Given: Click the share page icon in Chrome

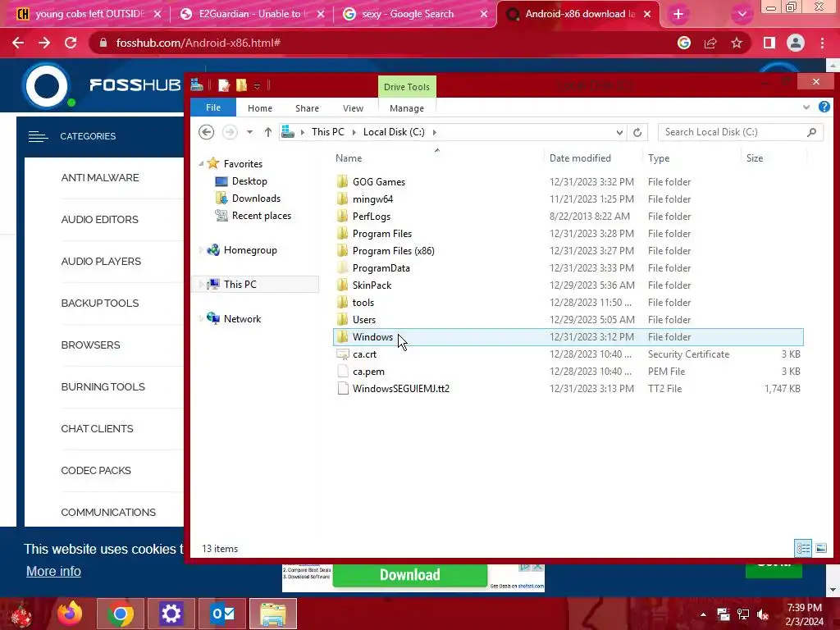Looking at the screenshot, I should (x=710, y=43).
